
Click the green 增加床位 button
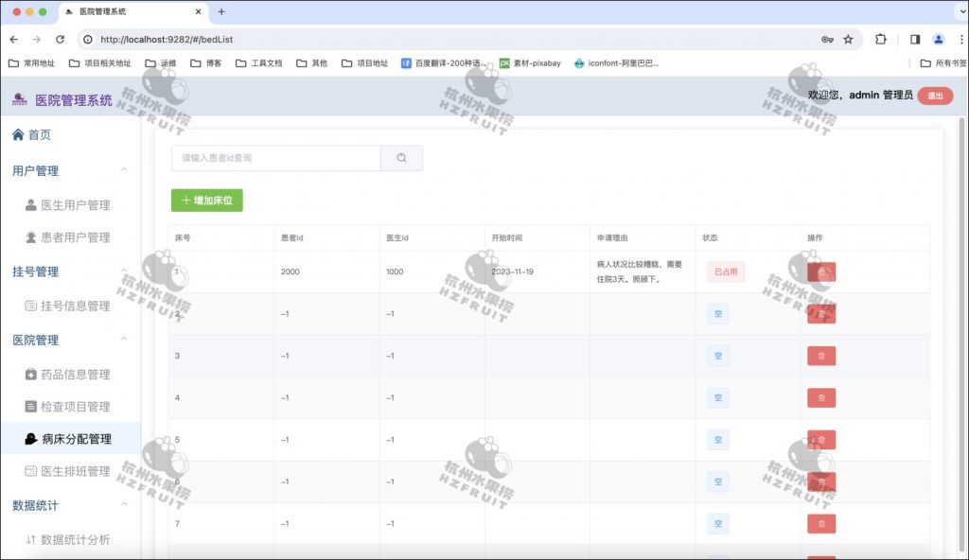(x=206, y=201)
